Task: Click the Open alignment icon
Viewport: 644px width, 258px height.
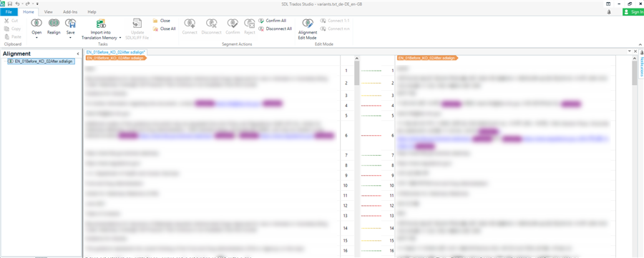Action: pos(36,24)
